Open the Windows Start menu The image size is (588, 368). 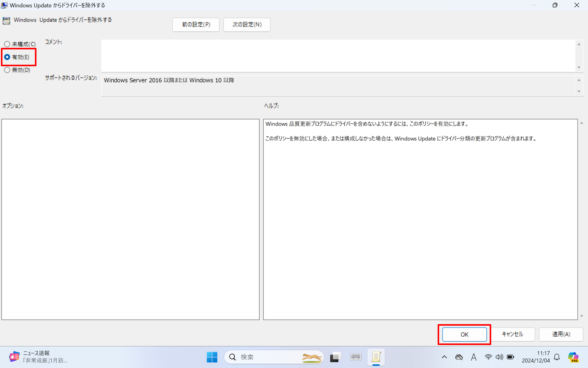[212, 357]
